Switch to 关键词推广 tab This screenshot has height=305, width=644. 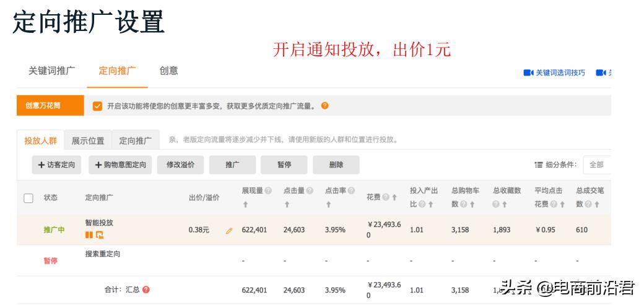point(52,70)
